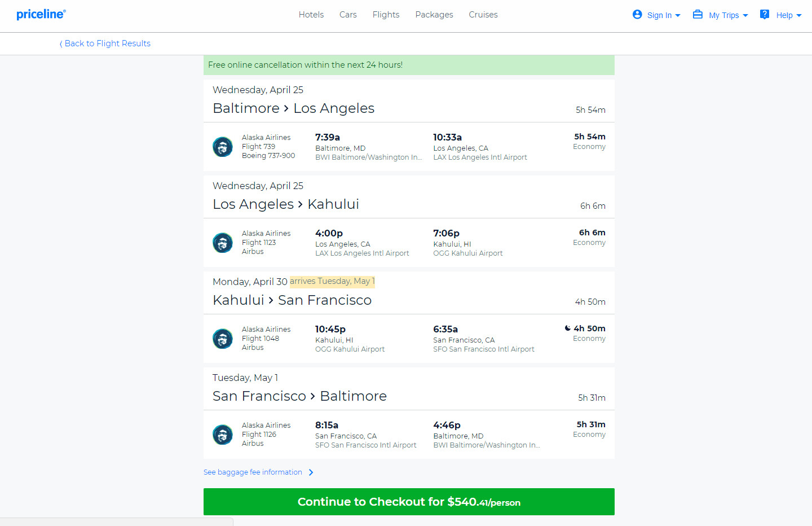Click the My Trips briefcase icon

pos(698,15)
